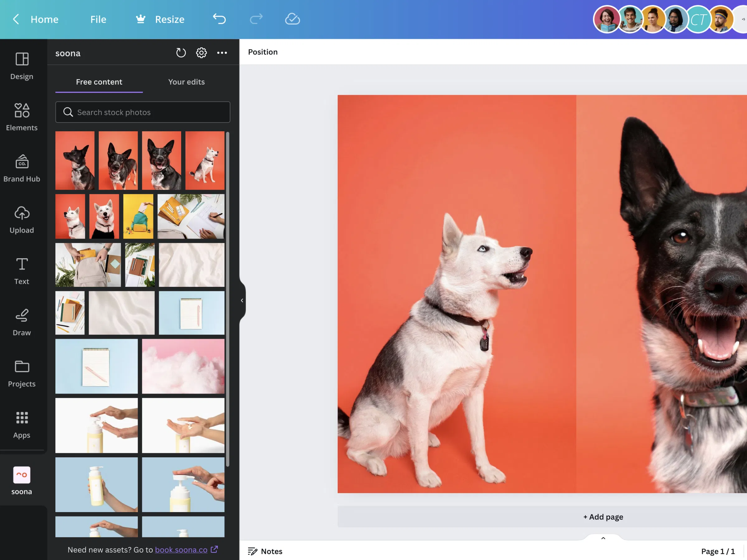Open the Apps grid panel
The image size is (747, 560).
click(21, 425)
